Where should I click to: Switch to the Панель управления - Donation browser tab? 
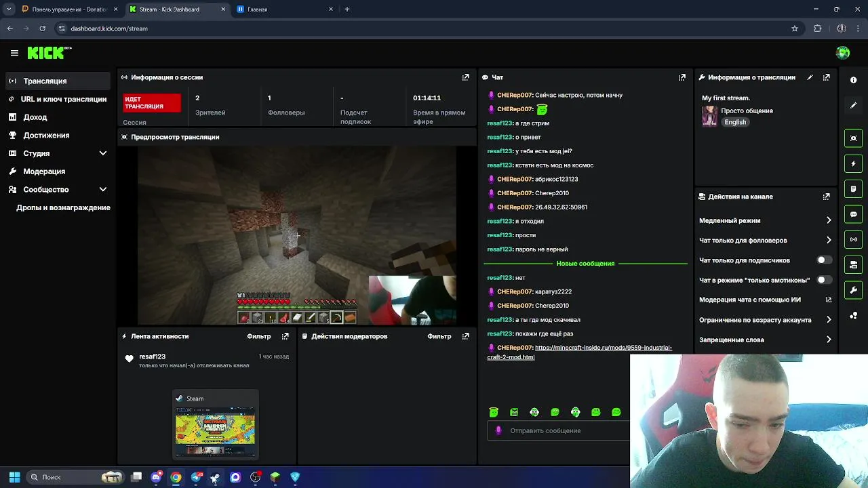click(x=69, y=9)
